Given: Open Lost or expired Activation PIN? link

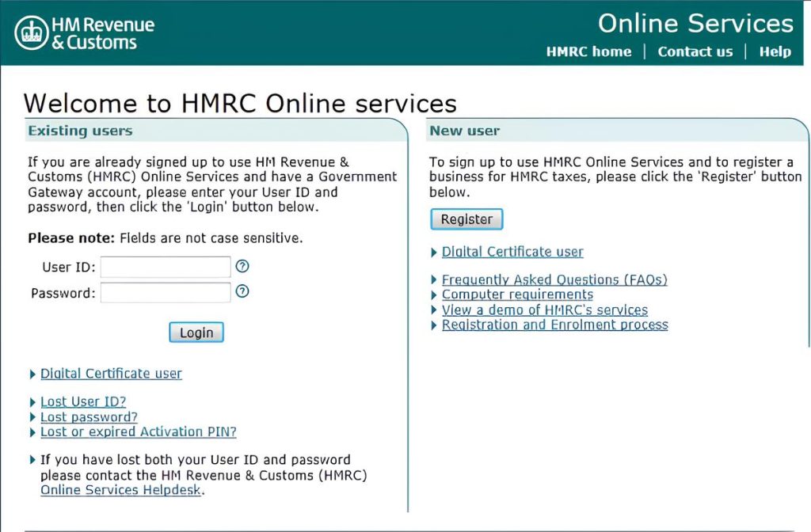Looking at the screenshot, I should tap(138, 432).
